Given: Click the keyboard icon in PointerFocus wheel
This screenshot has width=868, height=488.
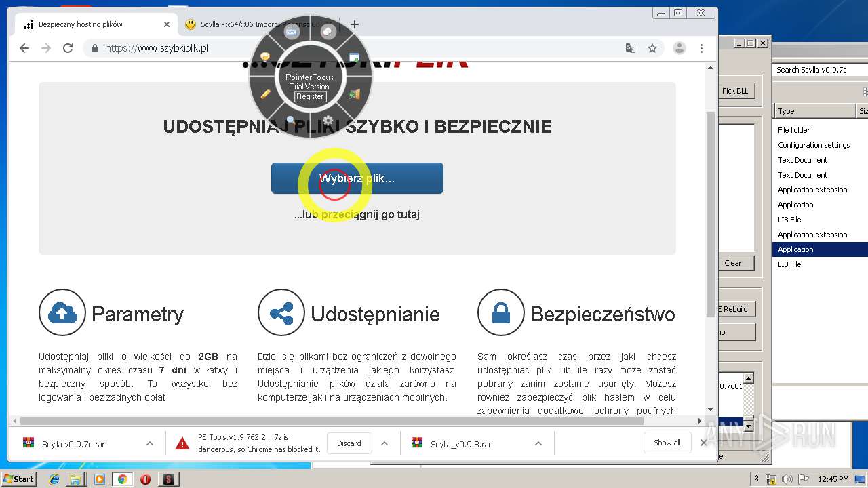Looking at the screenshot, I should (292, 32).
